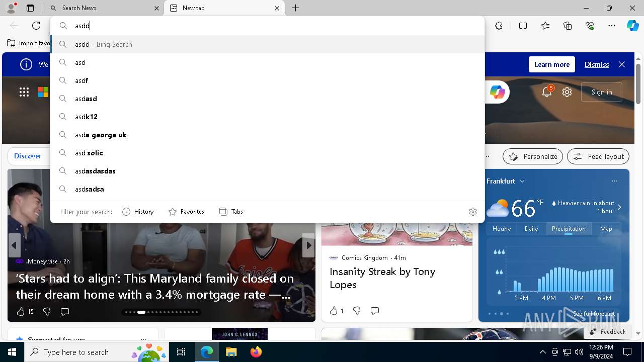Open the Personalize button
The height and width of the screenshot is (362, 644).
(533, 156)
